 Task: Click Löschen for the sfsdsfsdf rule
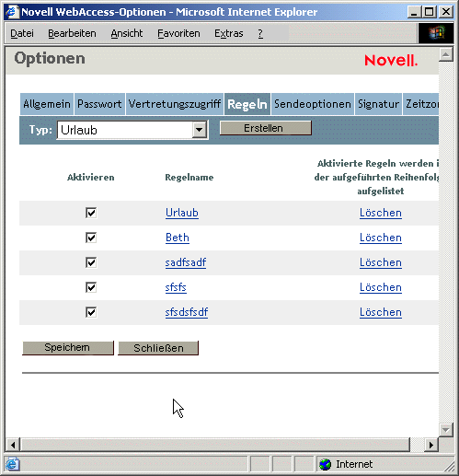(381, 312)
